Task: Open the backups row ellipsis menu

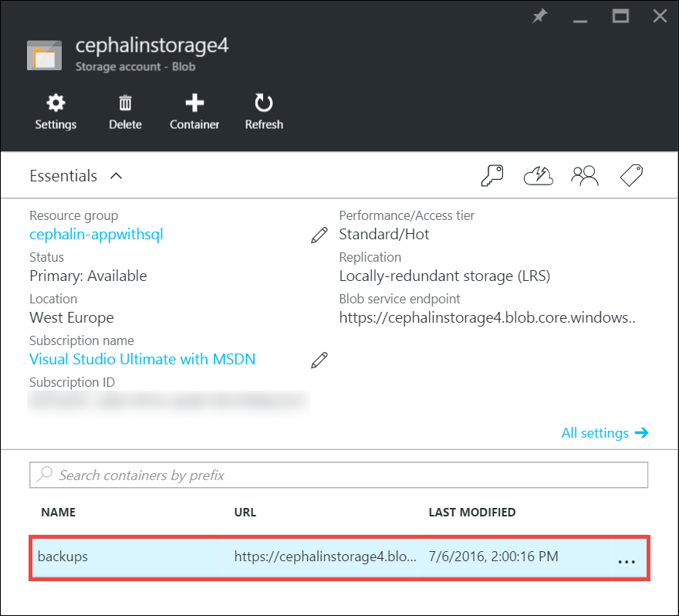Action: (x=627, y=562)
